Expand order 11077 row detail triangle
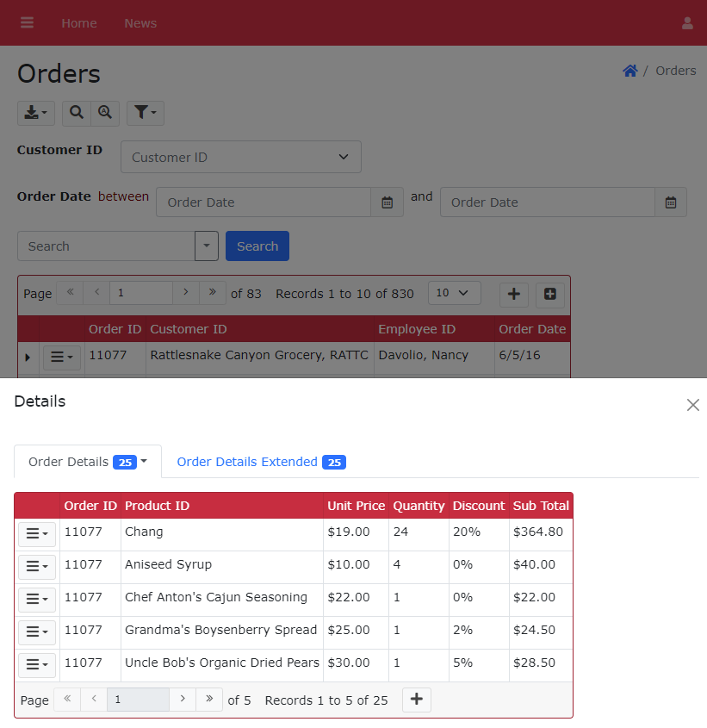Image resolution: width=707 pixels, height=728 pixels. 28,357
